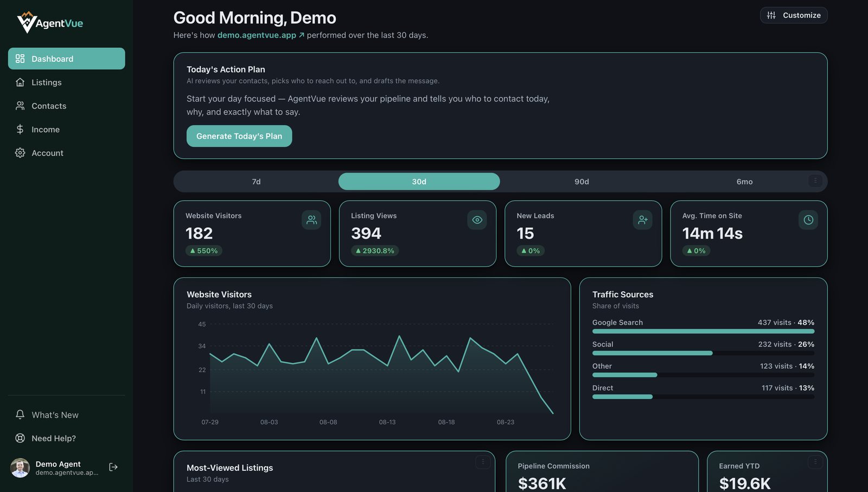The height and width of the screenshot is (492, 868).
Task: Click the Need Help? link
Action: pyautogui.click(x=66, y=438)
